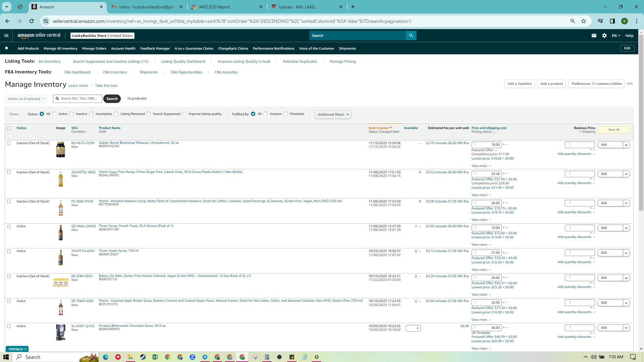The height and width of the screenshot is (362, 644).
Task: Click the zoom indicator icon in address bar
Action: tap(573, 21)
